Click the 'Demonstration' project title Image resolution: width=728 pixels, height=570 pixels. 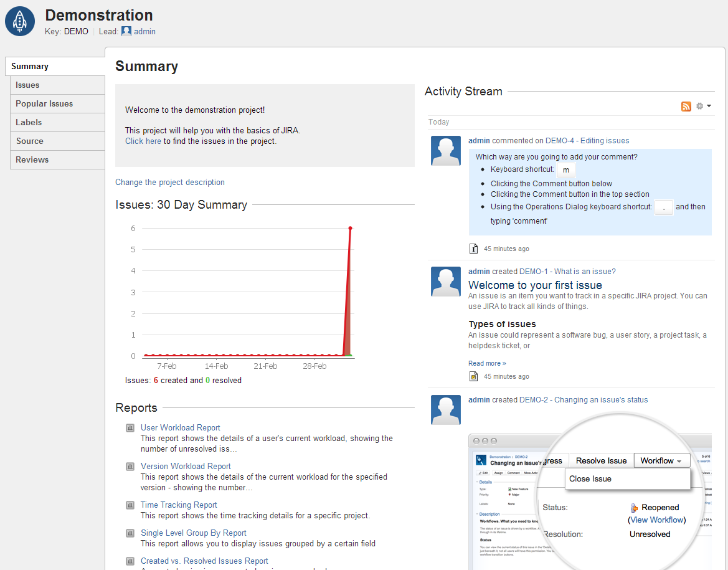tap(99, 15)
